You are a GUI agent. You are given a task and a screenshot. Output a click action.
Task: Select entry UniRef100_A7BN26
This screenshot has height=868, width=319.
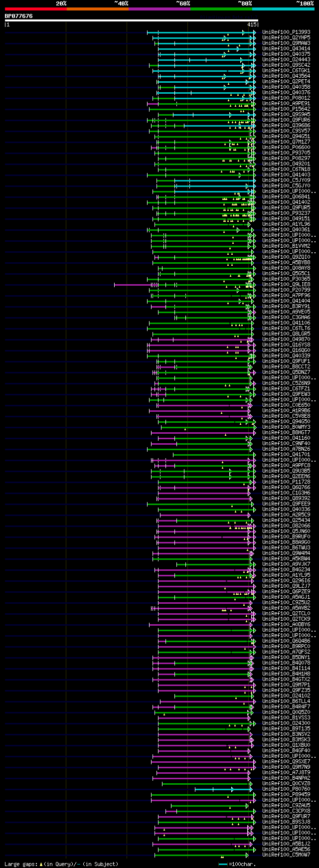(x=286, y=449)
